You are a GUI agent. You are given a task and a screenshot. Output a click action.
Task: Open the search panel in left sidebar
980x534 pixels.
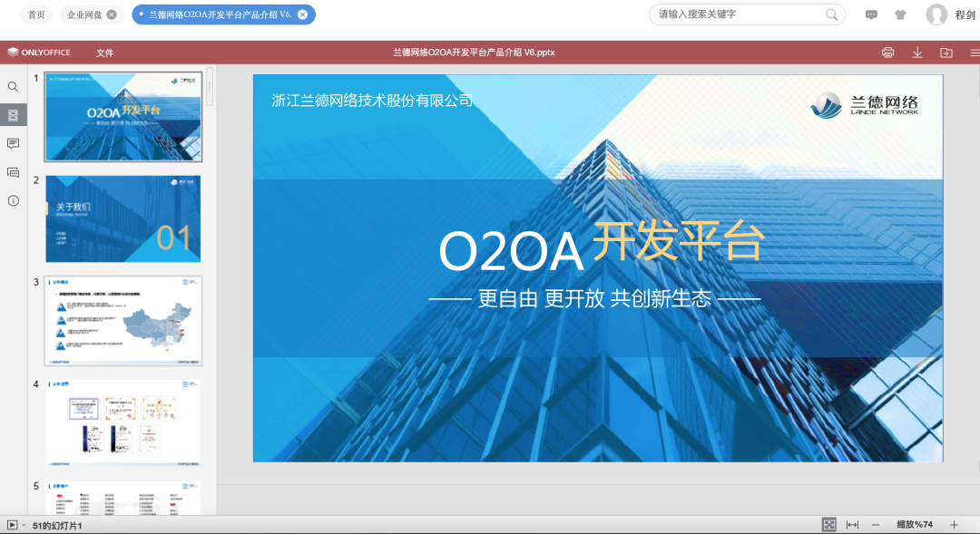[x=13, y=87]
